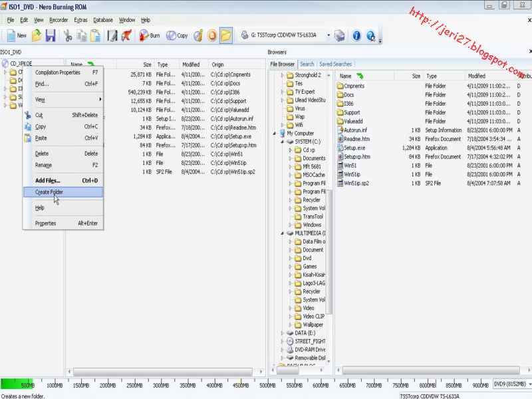This screenshot has height=399, width=532.
Task: Choose Compilation Properties in context menu
Action: (63, 72)
